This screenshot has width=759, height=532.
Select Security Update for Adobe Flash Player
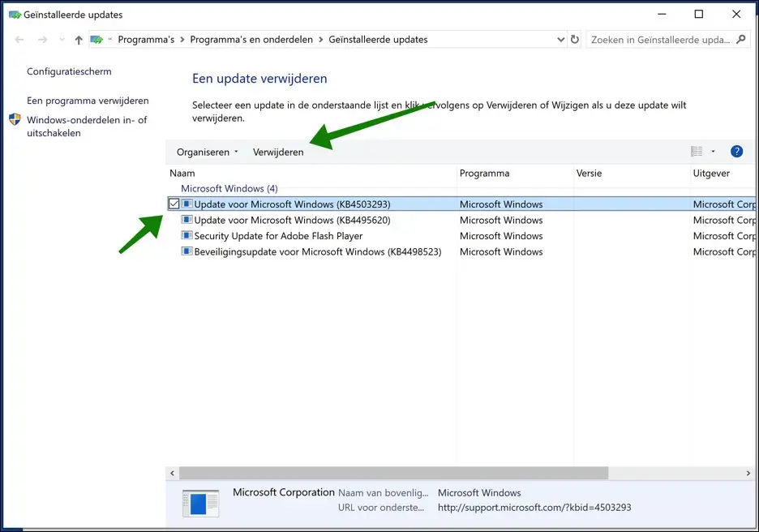click(278, 236)
